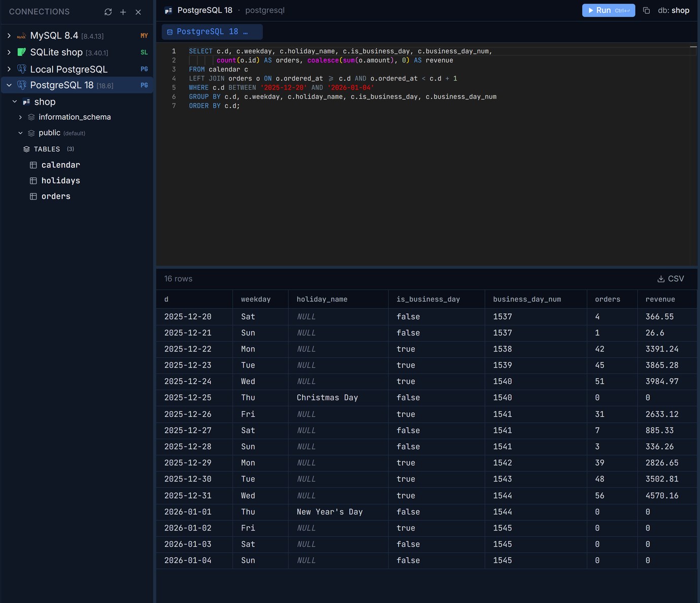Click the PostgreSQL 18 elephant icon in sidebar

point(21,85)
